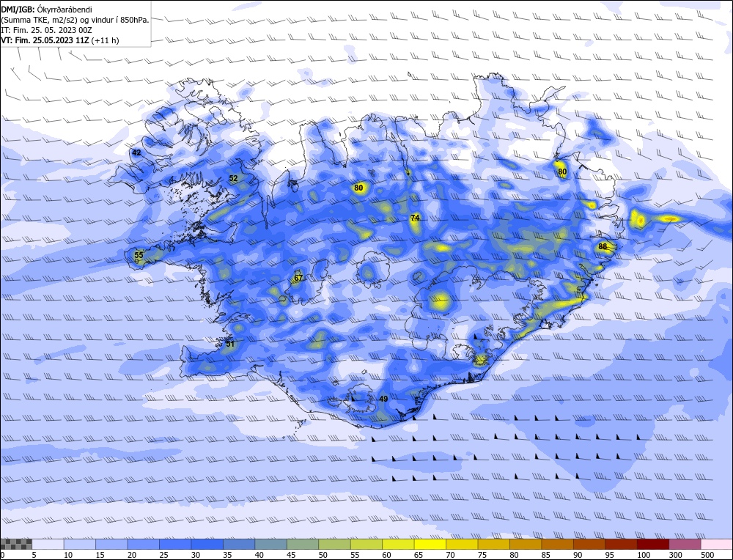The image size is (733, 560).
Task: Click the checkered 0–5 legend swatch
Action: [16, 544]
